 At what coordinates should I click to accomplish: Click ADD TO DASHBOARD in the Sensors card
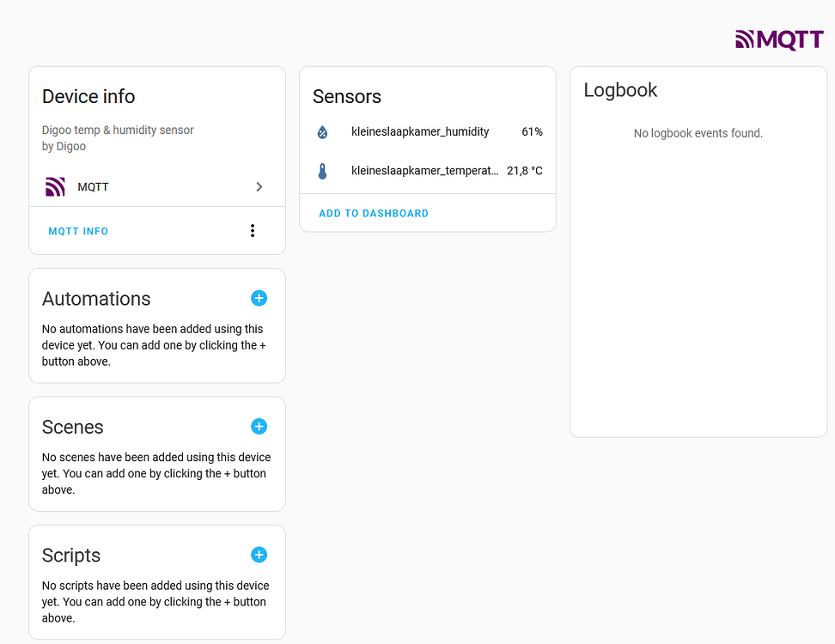click(x=374, y=213)
